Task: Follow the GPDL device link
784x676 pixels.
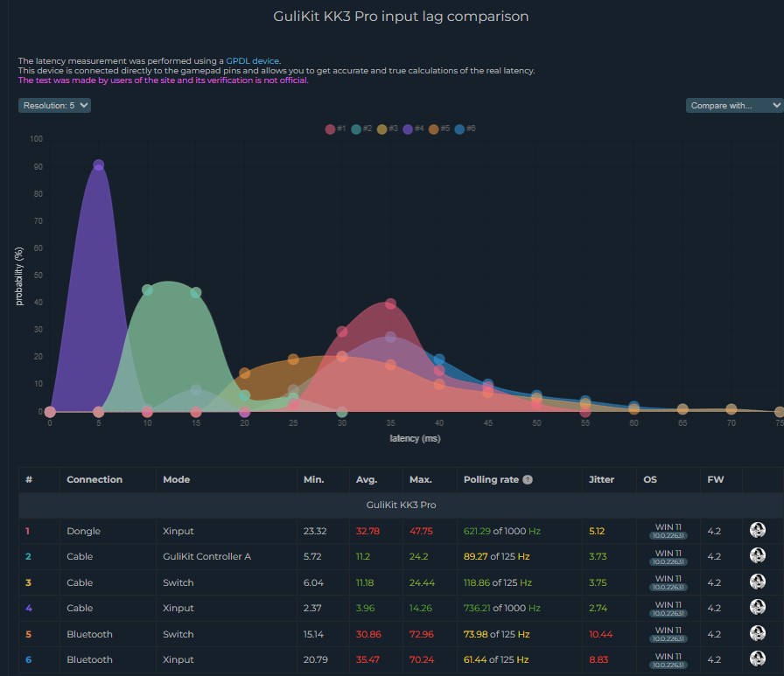Action: [252, 61]
